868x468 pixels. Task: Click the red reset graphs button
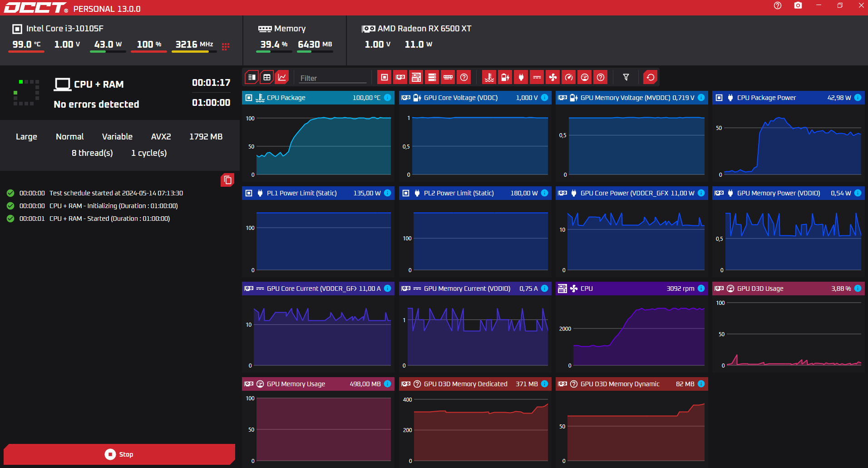(x=651, y=77)
